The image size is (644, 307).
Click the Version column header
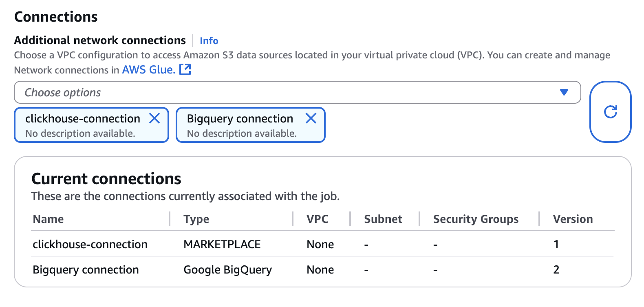click(573, 219)
